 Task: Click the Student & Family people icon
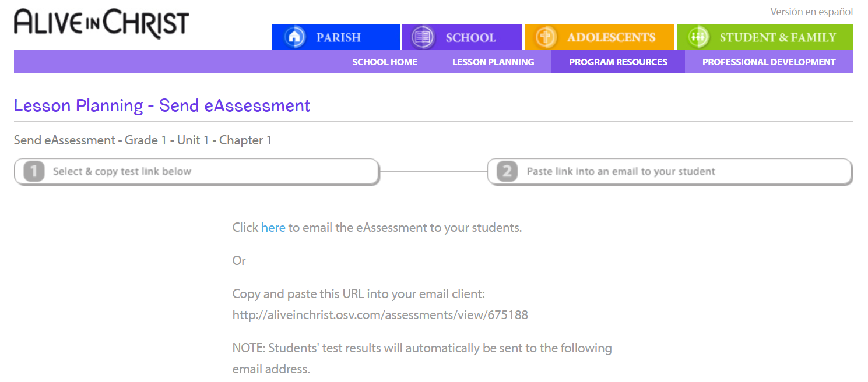coord(698,37)
